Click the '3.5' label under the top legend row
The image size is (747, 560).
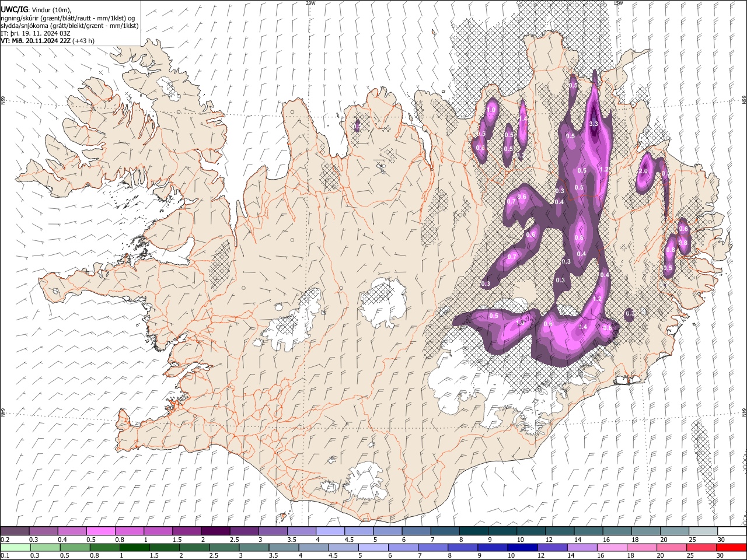[292, 540]
